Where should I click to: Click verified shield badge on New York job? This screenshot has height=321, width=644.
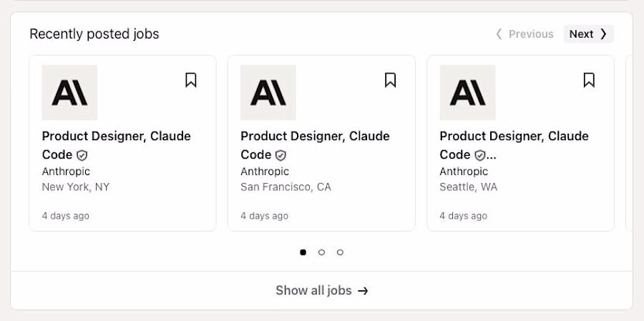82,155
